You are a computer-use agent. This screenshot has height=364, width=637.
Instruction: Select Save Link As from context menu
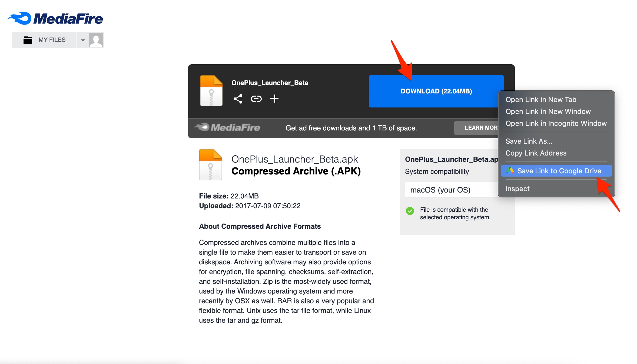pyautogui.click(x=529, y=141)
